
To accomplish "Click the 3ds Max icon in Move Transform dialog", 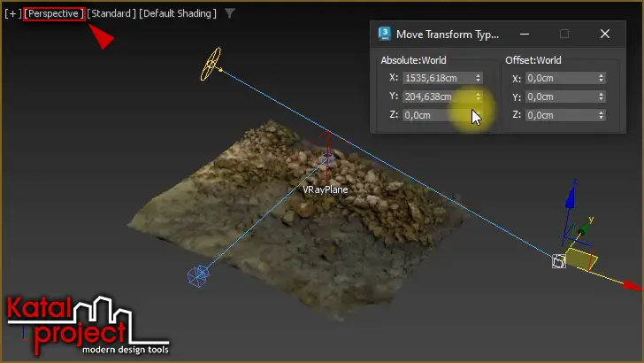I will pyautogui.click(x=385, y=34).
